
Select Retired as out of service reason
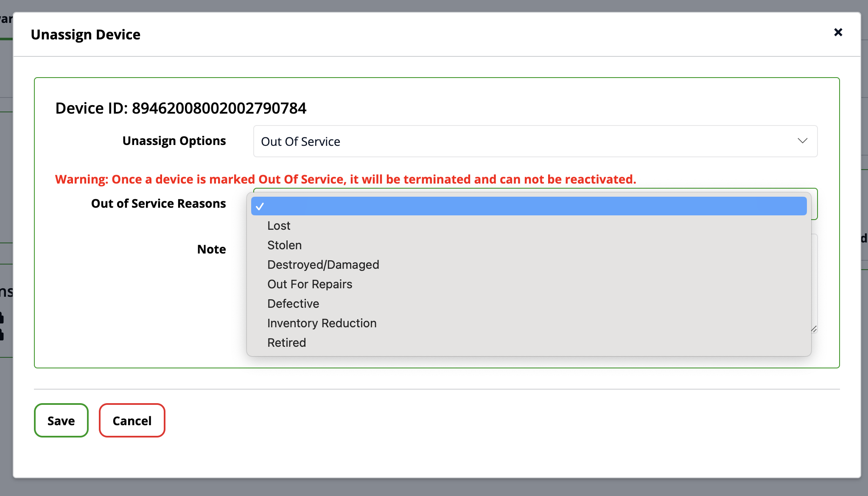point(286,343)
